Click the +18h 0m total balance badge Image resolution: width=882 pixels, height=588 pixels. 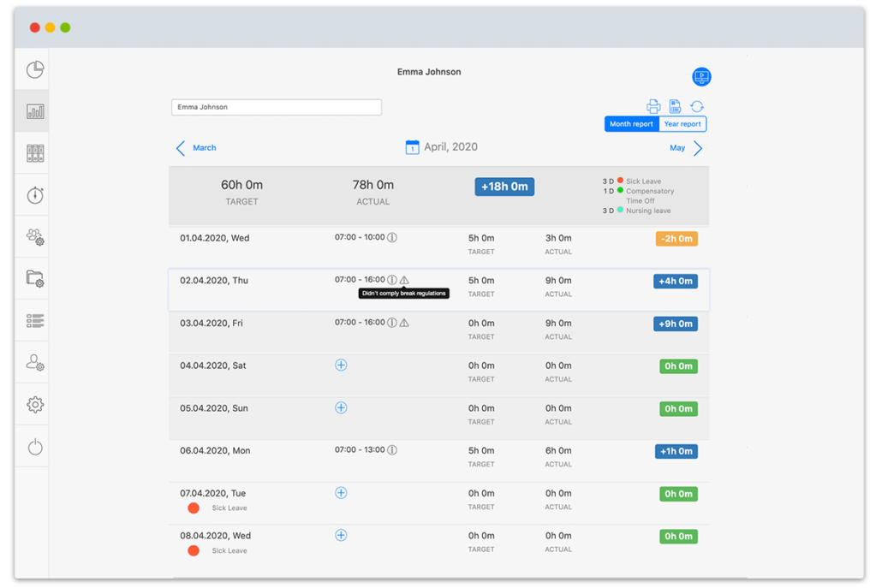tap(504, 186)
